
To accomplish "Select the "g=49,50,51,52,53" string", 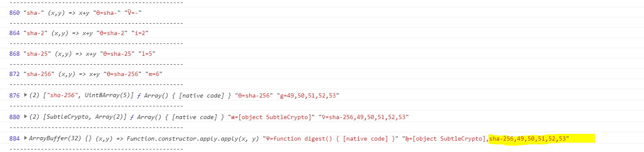I will [307, 95].
